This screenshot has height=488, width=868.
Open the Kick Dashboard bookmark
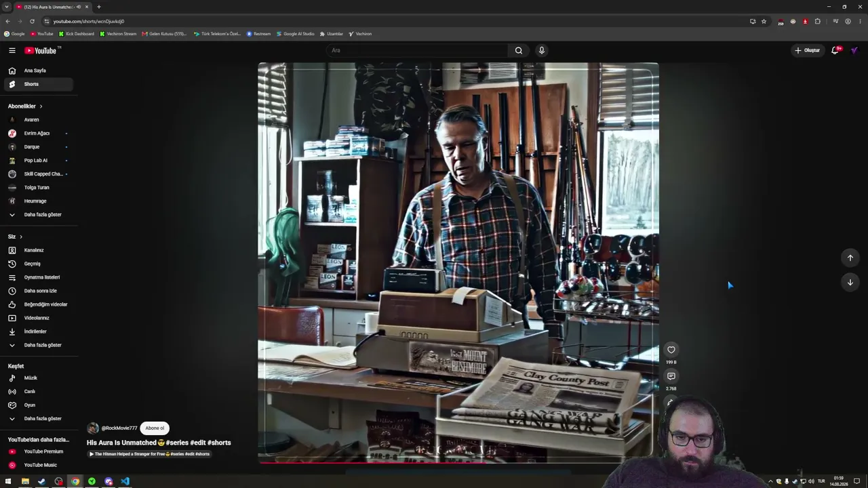tap(77, 34)
